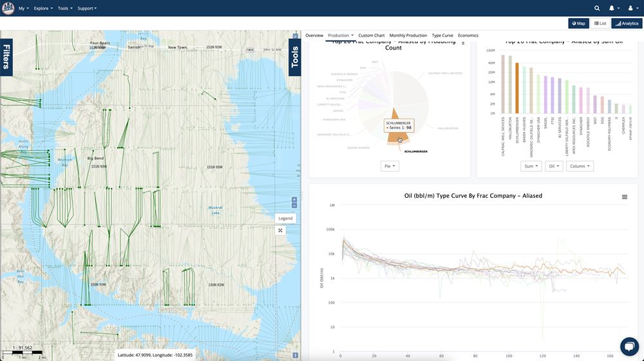Open the Sum aggregation dropdown
Image resolution: width=644 pixels, height=361 pixels.
531,166
